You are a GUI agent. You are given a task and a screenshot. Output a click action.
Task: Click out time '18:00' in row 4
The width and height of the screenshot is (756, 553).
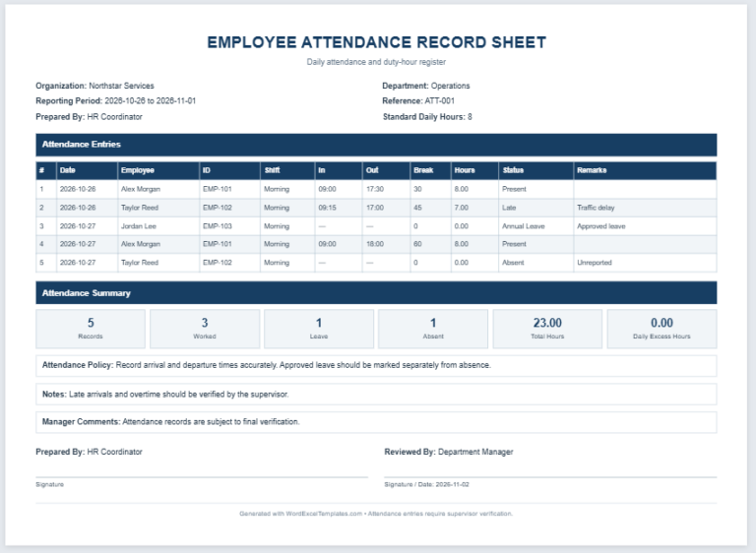point(375,244)
